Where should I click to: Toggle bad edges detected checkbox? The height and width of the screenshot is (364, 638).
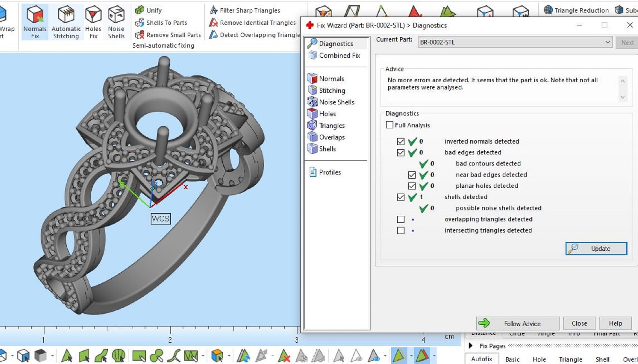point(401,153)
